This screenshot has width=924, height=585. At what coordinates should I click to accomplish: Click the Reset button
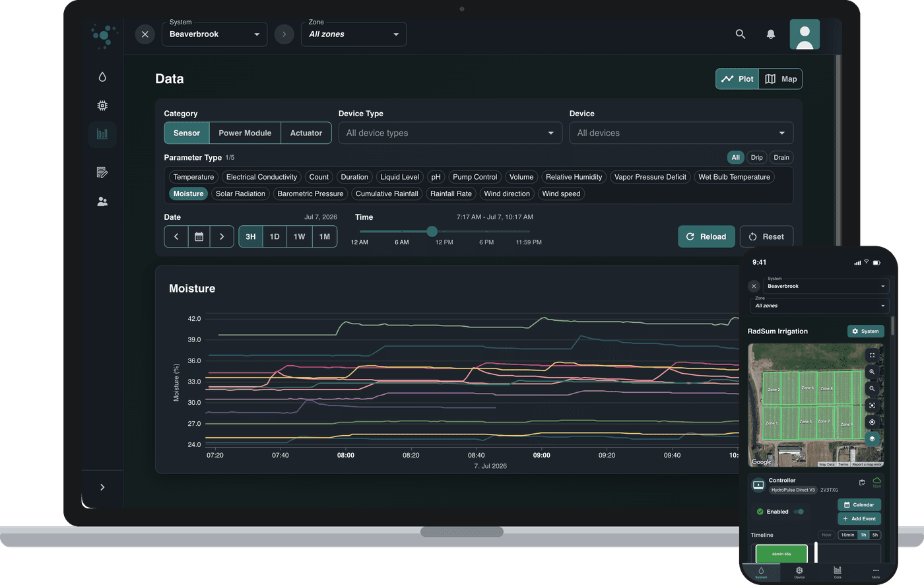766,237
